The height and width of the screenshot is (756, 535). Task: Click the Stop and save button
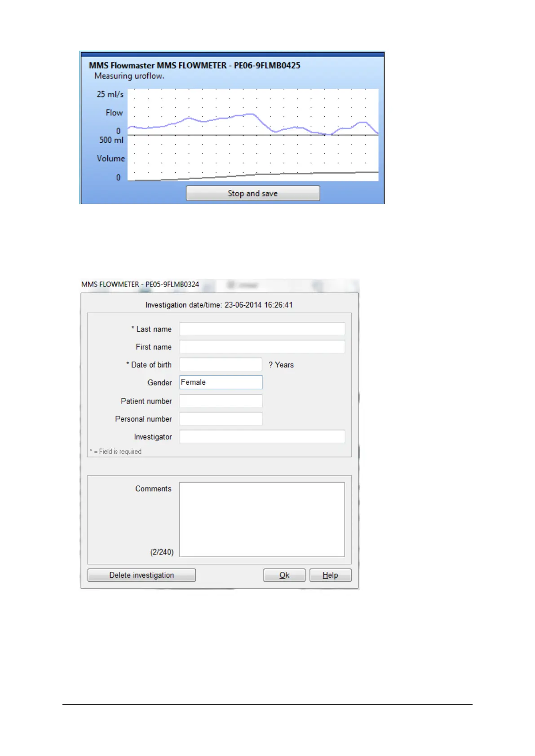tap(253, 193)
